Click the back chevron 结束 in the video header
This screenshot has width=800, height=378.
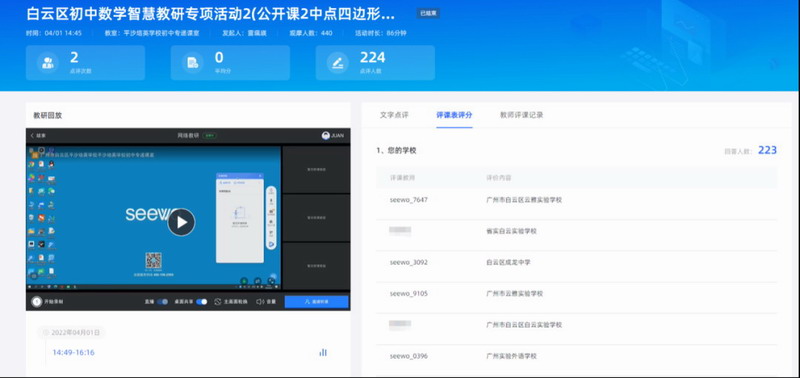coord(38,136)
